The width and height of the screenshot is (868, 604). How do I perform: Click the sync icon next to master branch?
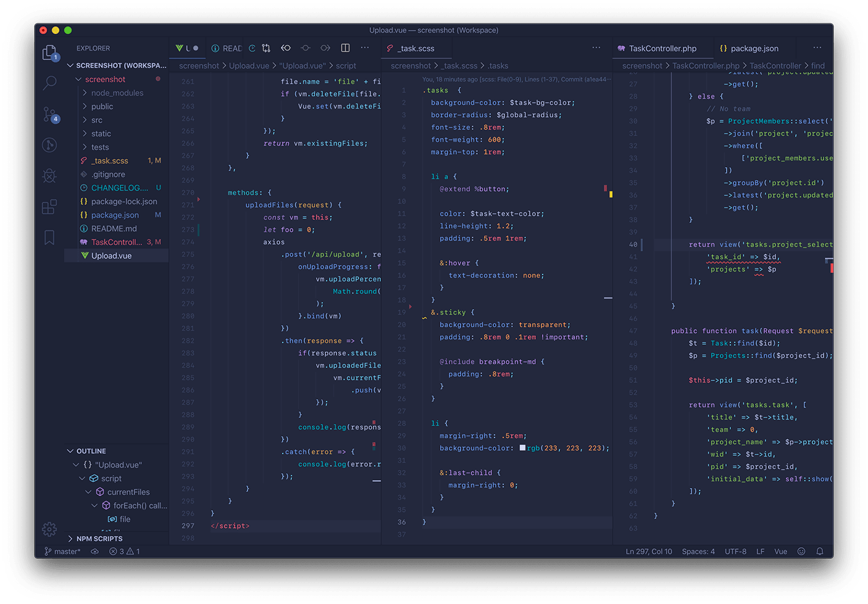click(94, 551)
